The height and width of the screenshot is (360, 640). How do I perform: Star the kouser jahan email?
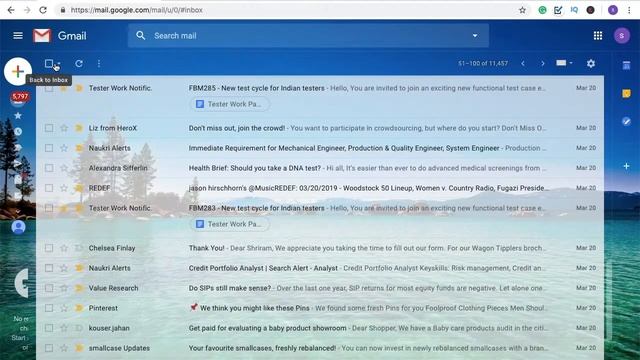pyautogui.click(x=64, y=328)
